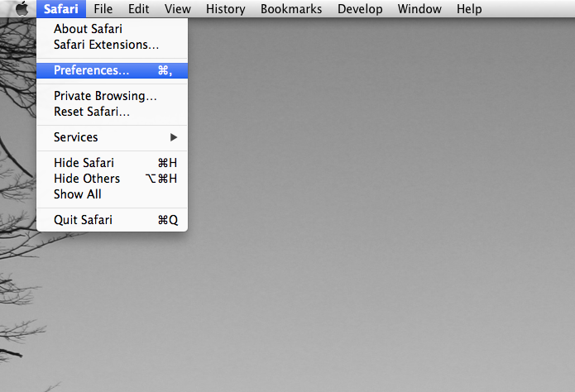Open the Help menu
This screenshot has width=575, height=392.
tap(469, 8)
